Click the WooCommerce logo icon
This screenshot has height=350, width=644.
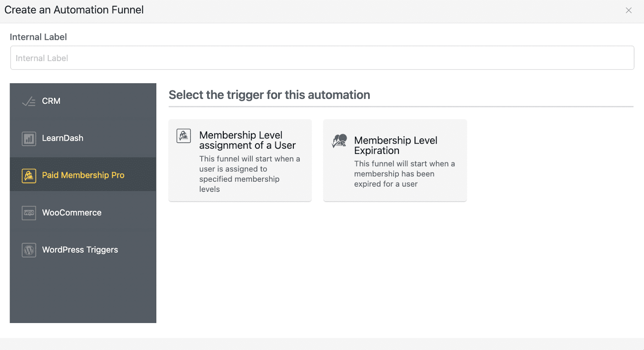[29, 213]
